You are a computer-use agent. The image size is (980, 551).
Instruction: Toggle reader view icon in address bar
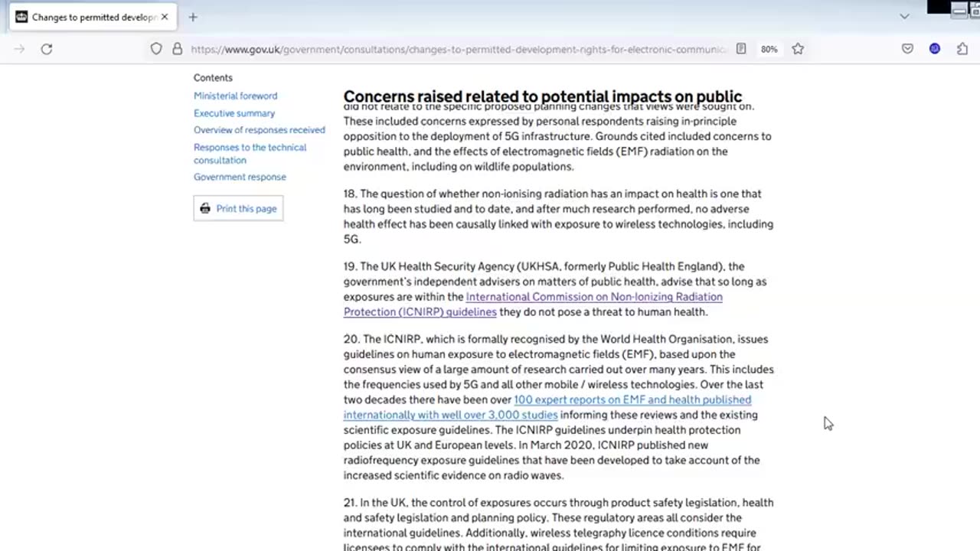coord(741,49)
